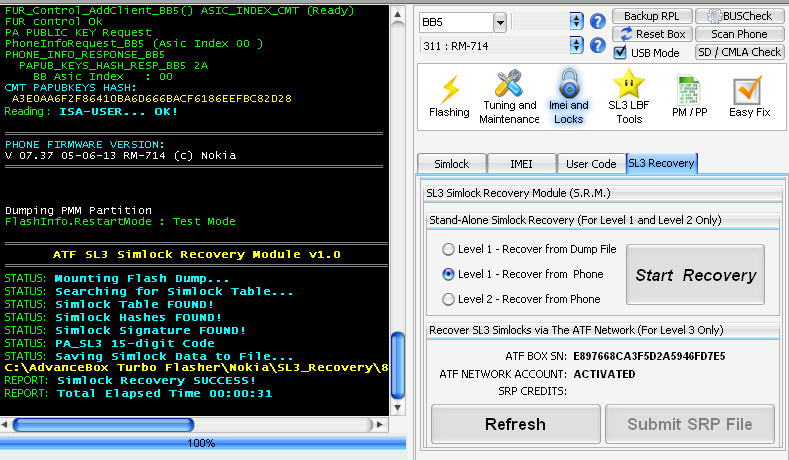Click the Start Recovery button

(695, 275)
